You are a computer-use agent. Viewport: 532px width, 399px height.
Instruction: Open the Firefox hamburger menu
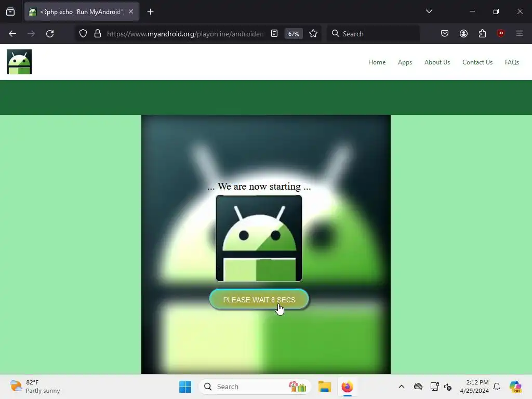point(520,33)
